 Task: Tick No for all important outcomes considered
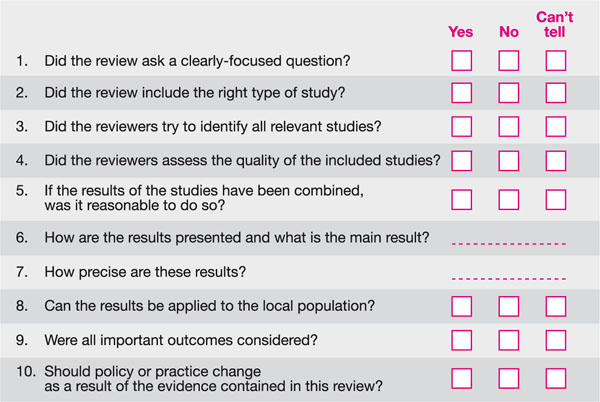tap(509, 338)
